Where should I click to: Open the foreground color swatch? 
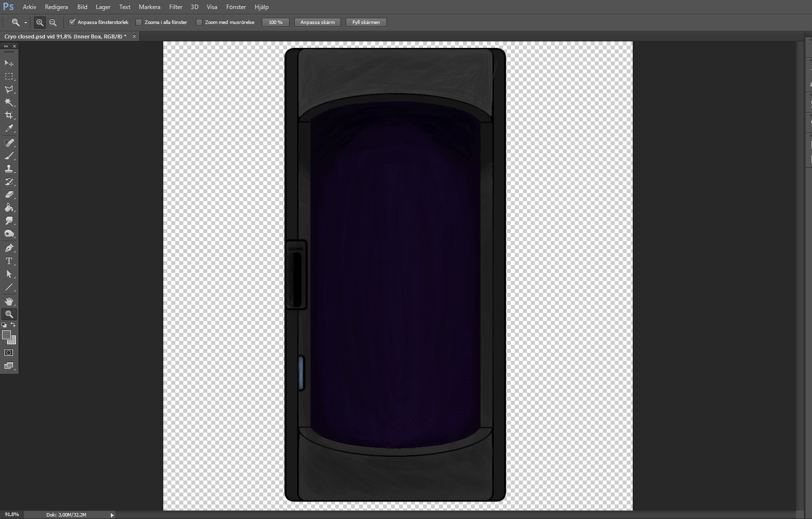pos(6,335)
